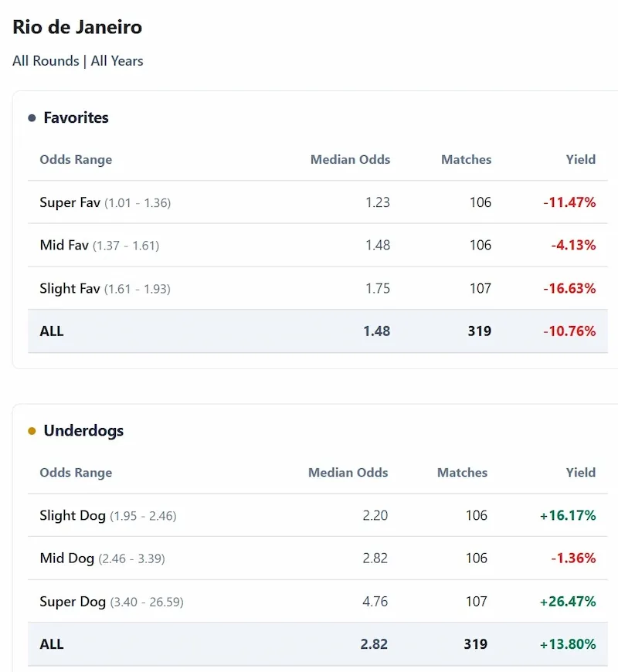Select the Mid Dog row label
Screen dimensions: 618x672
(x=67, y=558)
